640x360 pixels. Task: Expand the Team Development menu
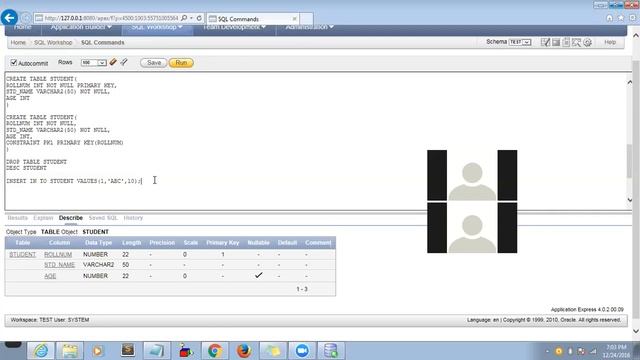(x=234, y=28)
